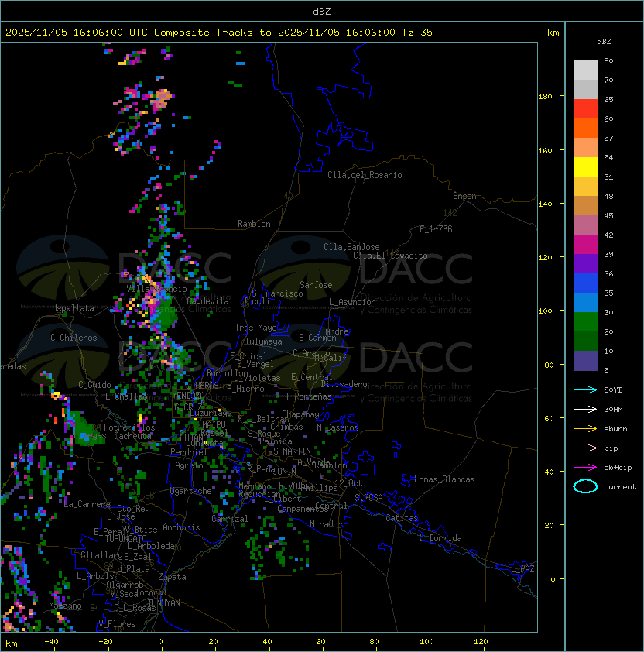Click the 'Encon' map label

coord(464,196)
